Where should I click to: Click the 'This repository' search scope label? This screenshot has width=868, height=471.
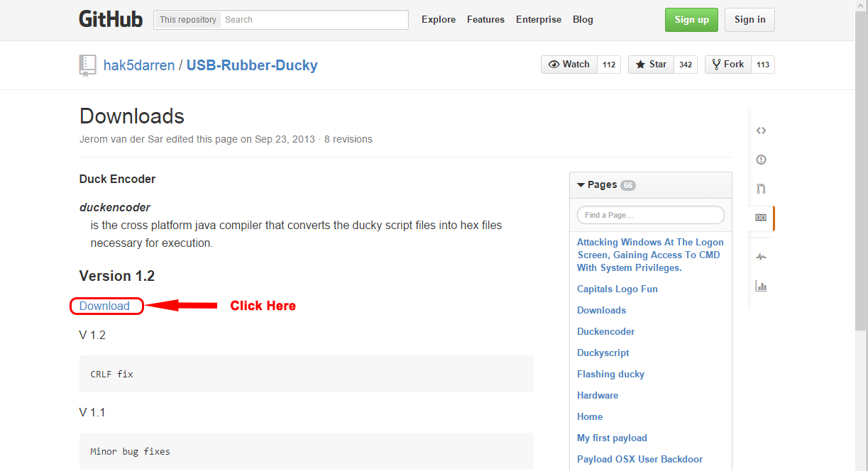coord(188,20)
